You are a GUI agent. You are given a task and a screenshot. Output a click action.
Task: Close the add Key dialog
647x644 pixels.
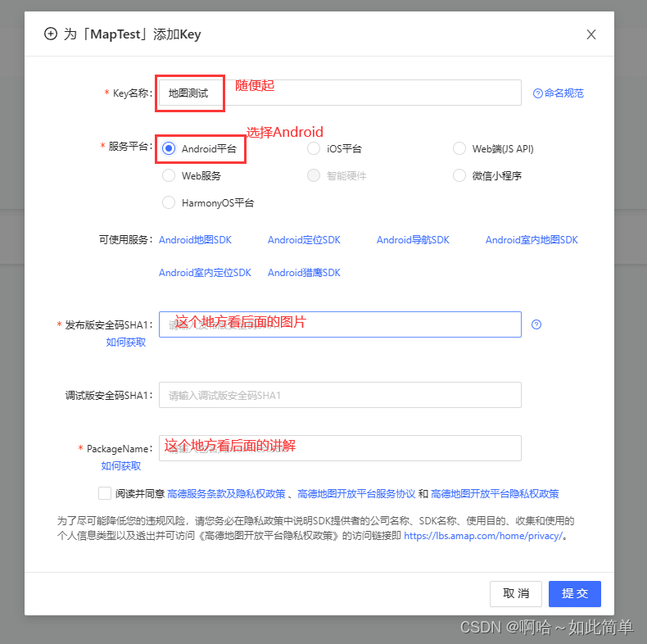tap(591, 34)
